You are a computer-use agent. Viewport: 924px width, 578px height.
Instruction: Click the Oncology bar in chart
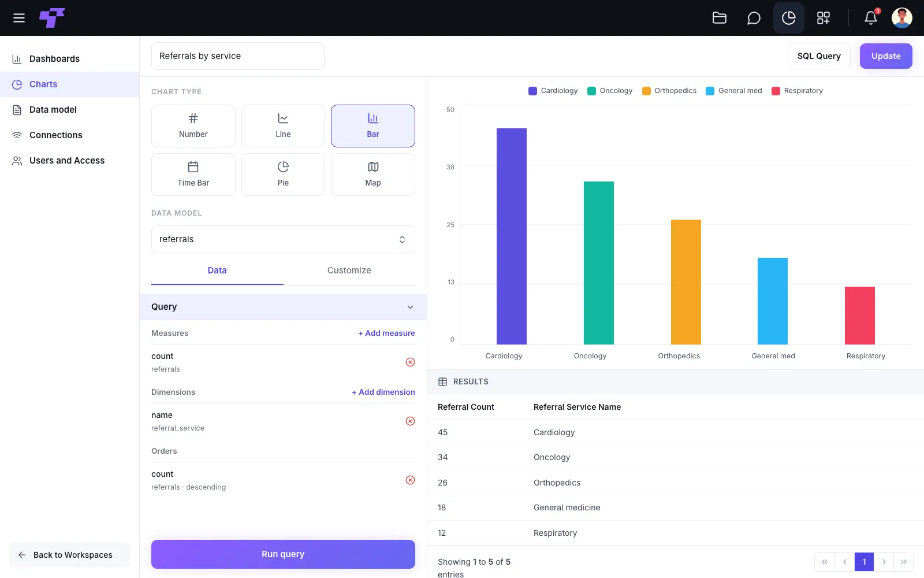click(x=599, y=263)
